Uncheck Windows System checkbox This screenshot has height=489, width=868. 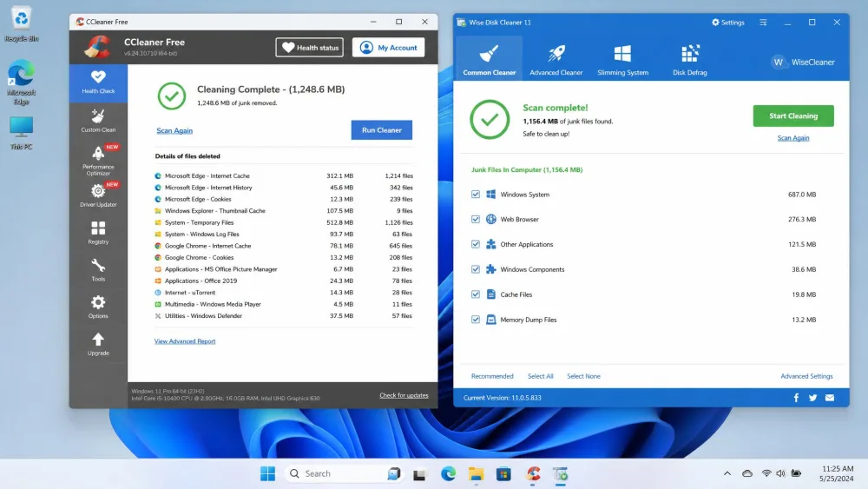[x=476, y=195]
